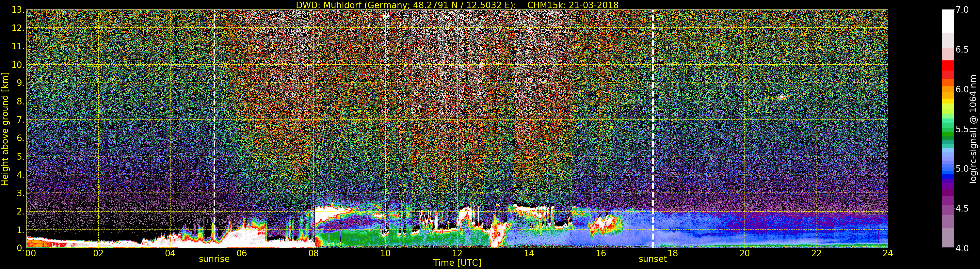980x269 pixels.
Task: Click colorbar tick value '5.0'
Action: pos(962,168)
